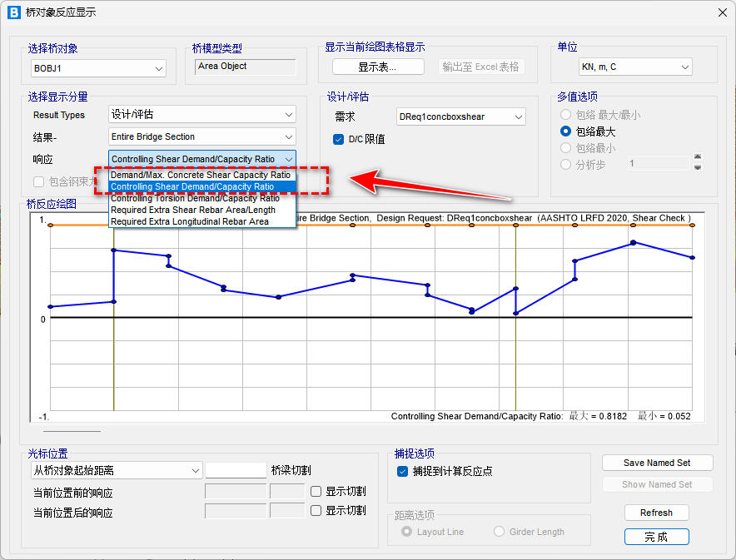Click the Save Named Set button
The width and height of the screenshot is (736, 560).
tap(657, 463)
